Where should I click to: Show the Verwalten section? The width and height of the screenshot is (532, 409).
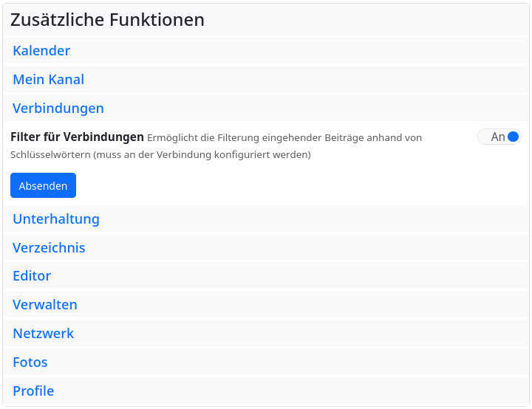click(x=44, y=305)
